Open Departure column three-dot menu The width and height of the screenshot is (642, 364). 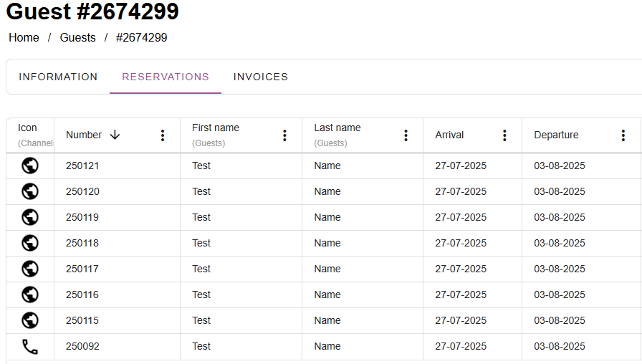coord(623,135)
